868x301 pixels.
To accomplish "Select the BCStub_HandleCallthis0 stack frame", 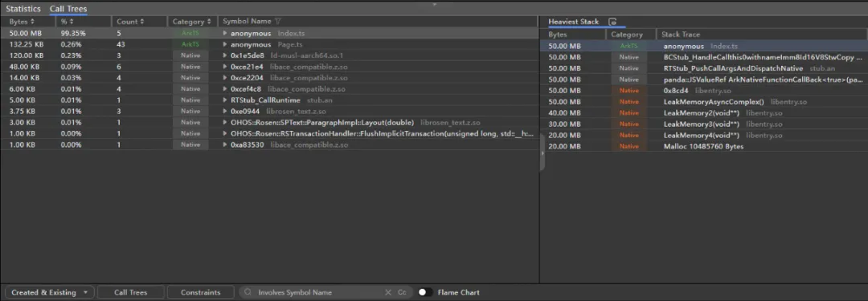I will (x=763, y=57).
